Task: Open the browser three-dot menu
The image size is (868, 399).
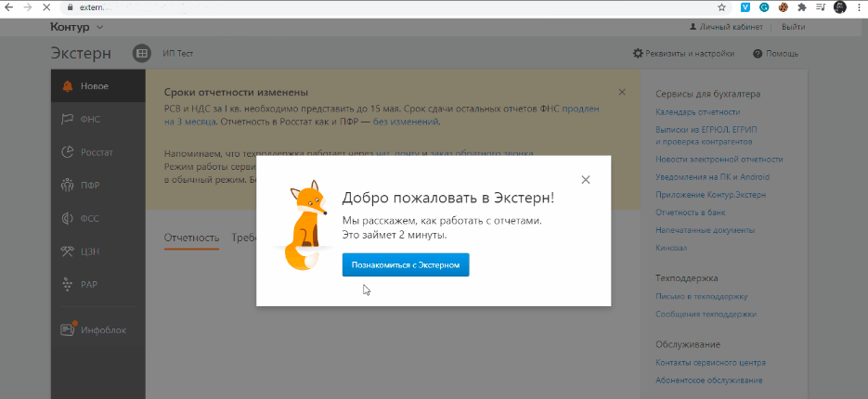Action: (x=859, y=7)
